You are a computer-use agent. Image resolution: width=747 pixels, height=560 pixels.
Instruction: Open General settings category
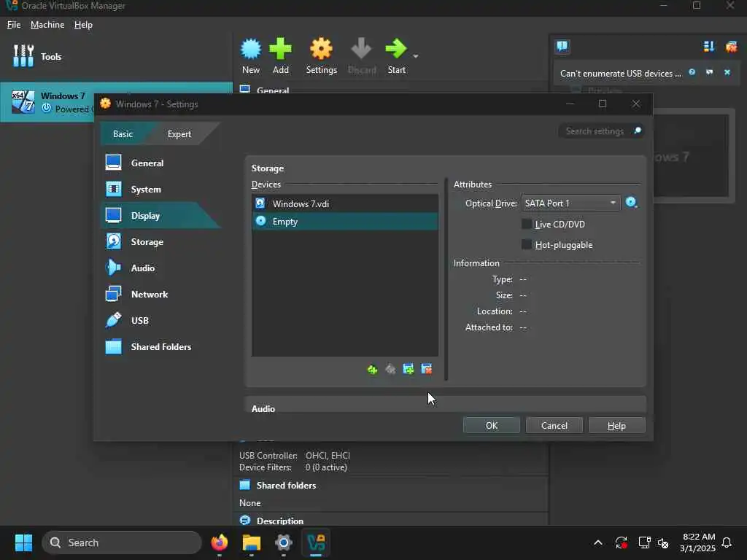(x=160, y=163)
